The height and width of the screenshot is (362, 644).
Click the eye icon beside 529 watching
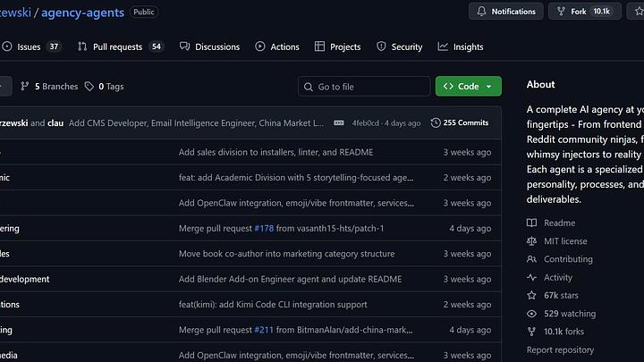click(x=531, y=314)
